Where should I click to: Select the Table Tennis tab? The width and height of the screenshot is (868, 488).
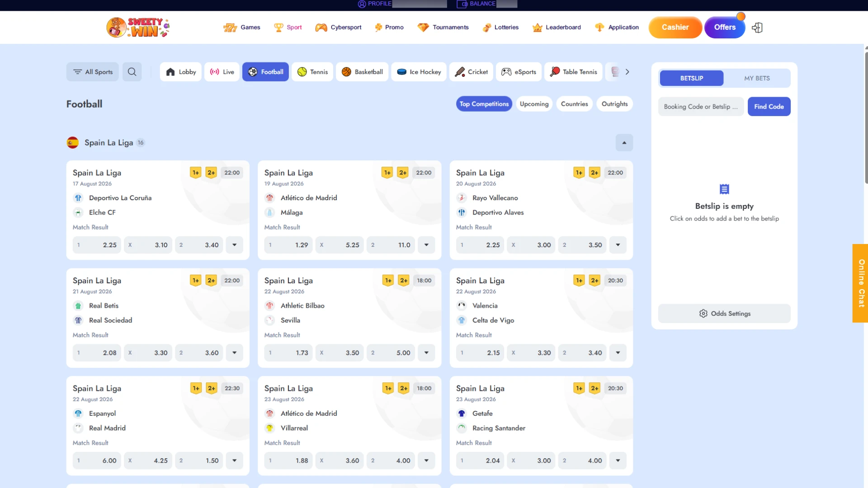[x=573, y=72]
